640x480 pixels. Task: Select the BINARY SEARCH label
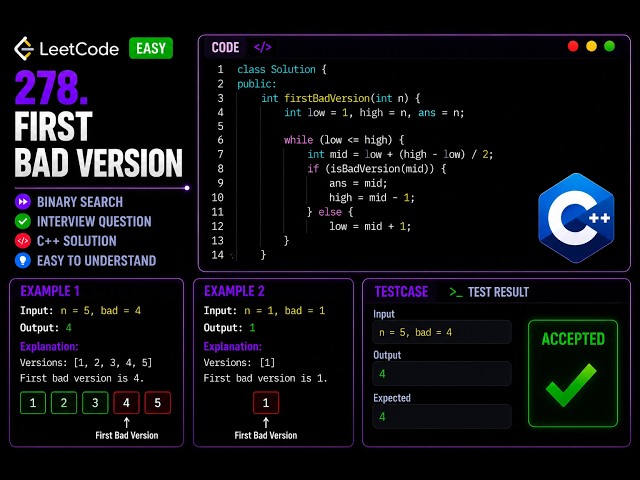(x=80, y=202)
